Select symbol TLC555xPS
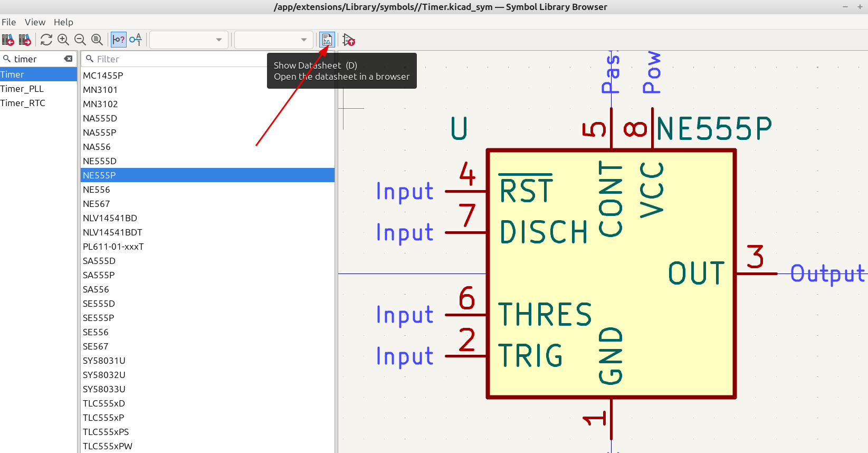Viewport: 868px width, 453px height. [x=208, y=432]
